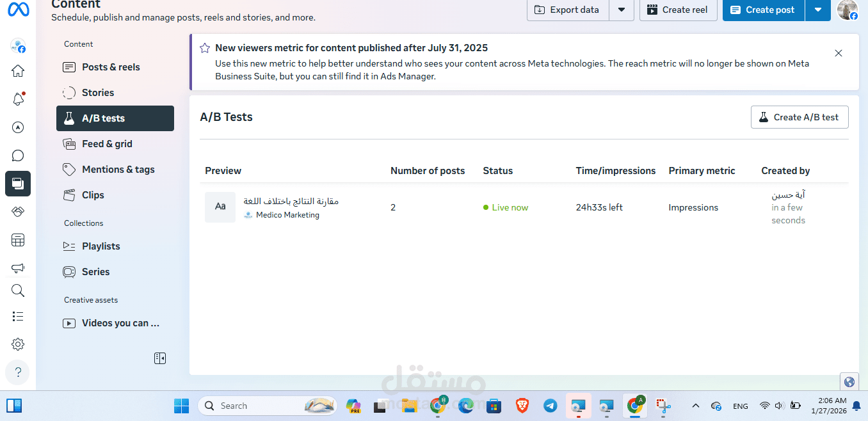Open the clock showing 2:06 AM

(828, 406)
